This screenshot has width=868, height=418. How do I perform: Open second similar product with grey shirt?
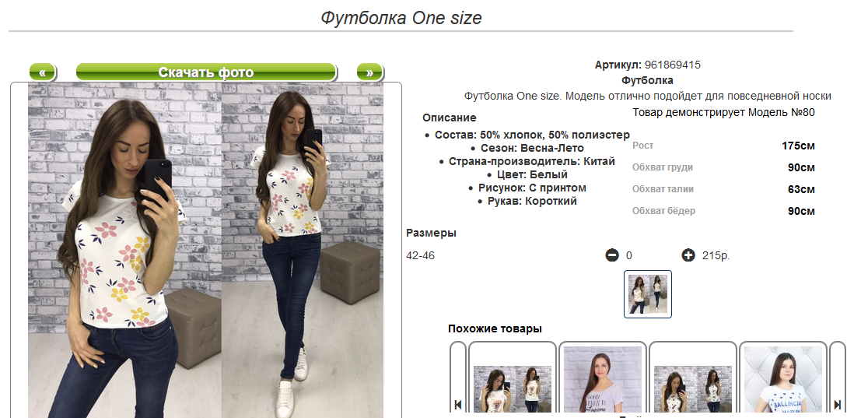pos(602,380)
